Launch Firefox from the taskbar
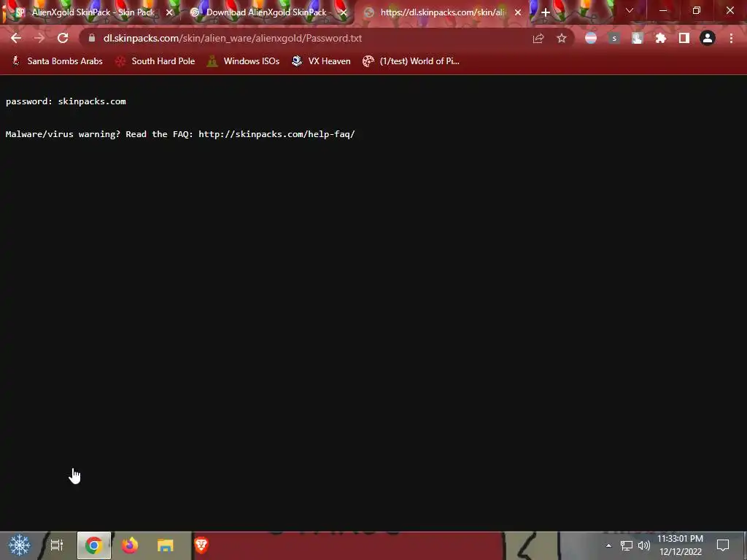 click(x=130, y=545)
